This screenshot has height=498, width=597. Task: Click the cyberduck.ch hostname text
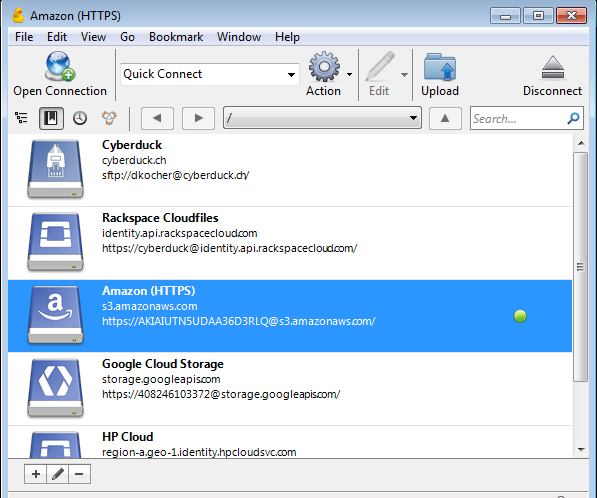click(x=134, y=160)
